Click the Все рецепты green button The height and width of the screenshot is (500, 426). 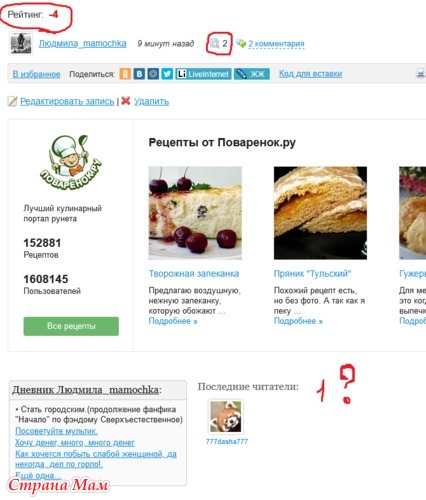tap(71, 326)
